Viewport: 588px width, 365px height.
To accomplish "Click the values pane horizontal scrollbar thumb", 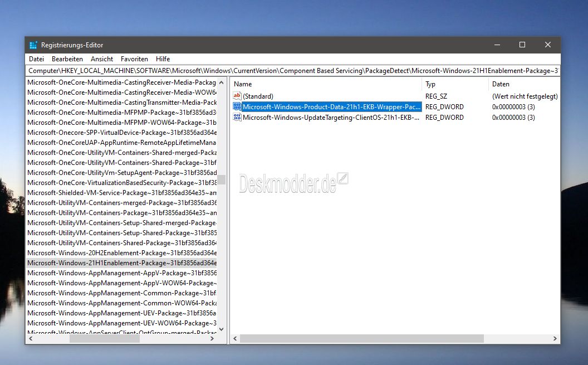I will [362, 338].
